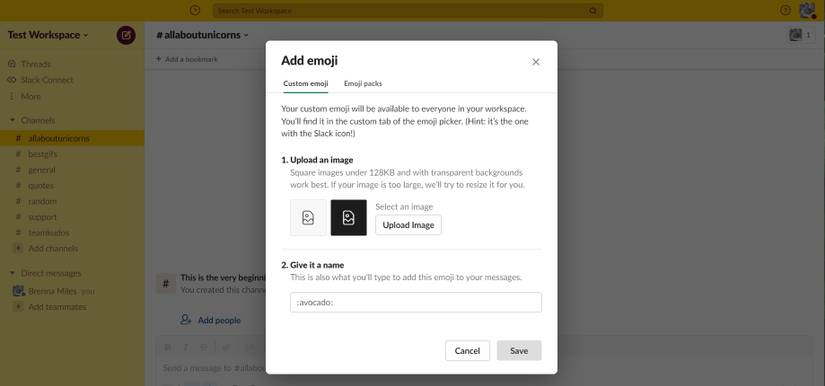Click the plus icon beside Add teammates
The image size is (825, 386).
point(18,307)
